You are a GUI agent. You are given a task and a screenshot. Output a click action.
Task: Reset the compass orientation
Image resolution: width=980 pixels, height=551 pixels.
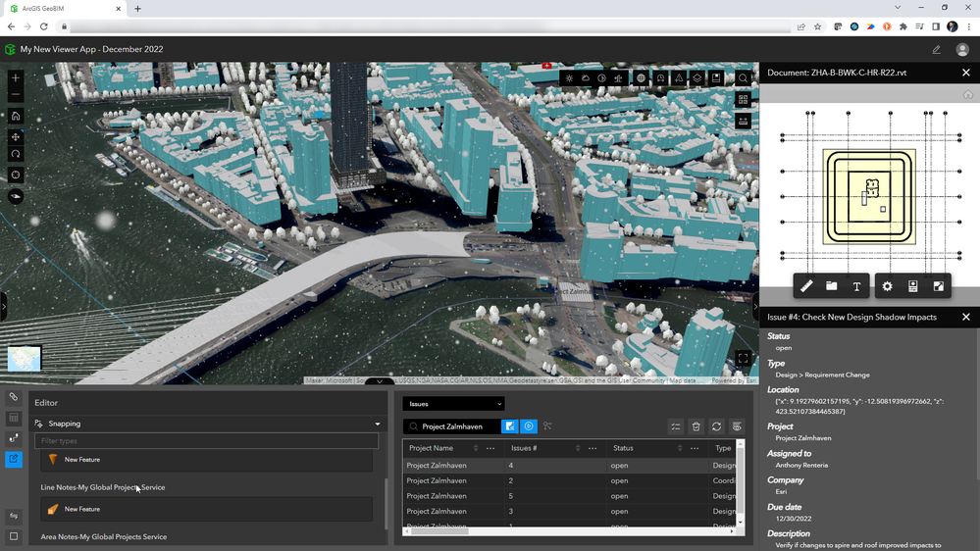coord(16,175)
